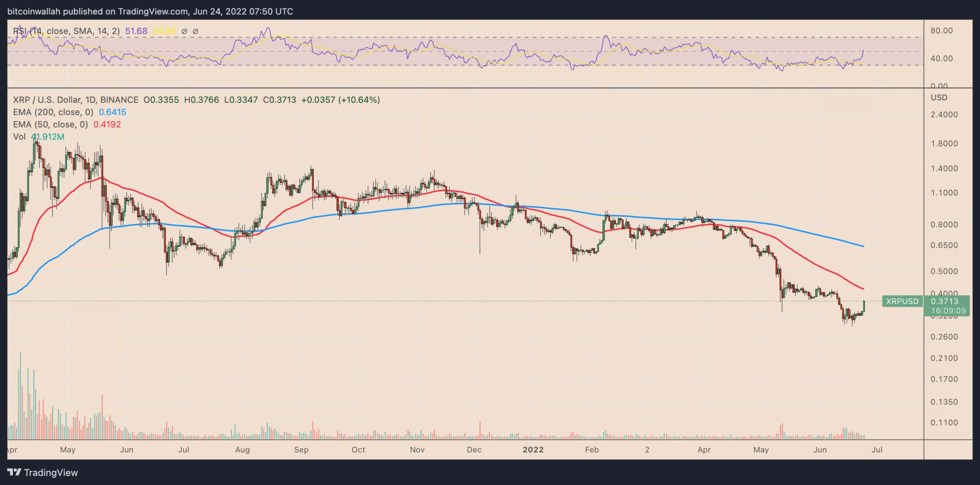Click the 0.2100 price axis label
This screenshot has height=485, width=980.
click(944, 358)
